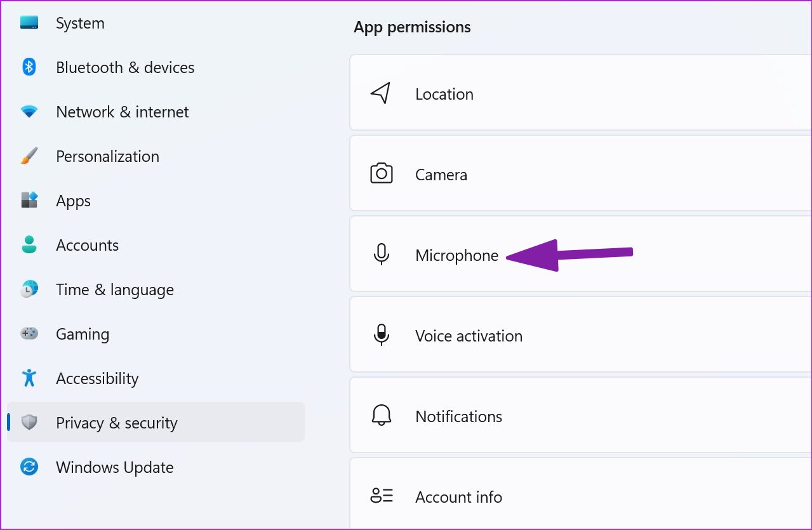812x530 pixels.
Task: Click the Accessibility figure icon
Action: (29, 378)
